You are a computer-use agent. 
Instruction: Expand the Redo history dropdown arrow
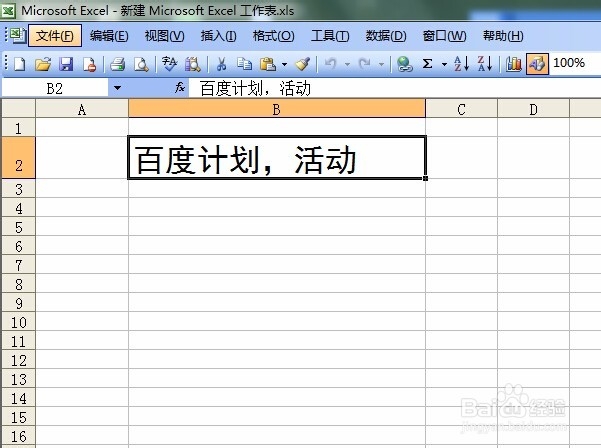tap(381, 64)
